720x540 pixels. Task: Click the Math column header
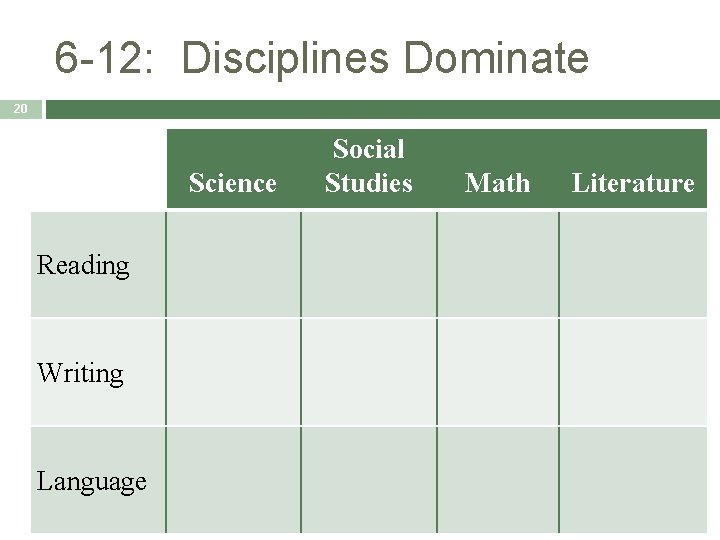tap(498, 182)
